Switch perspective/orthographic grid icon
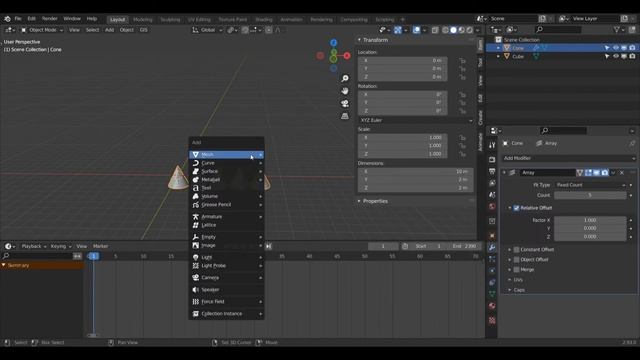Screen dimensions: 640x360 pyautogui.click(x=345, y=116)
